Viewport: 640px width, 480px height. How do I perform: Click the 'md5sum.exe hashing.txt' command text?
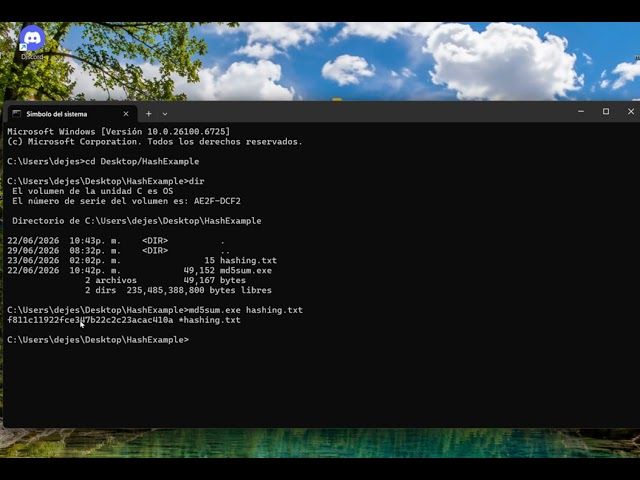(246, 310)
